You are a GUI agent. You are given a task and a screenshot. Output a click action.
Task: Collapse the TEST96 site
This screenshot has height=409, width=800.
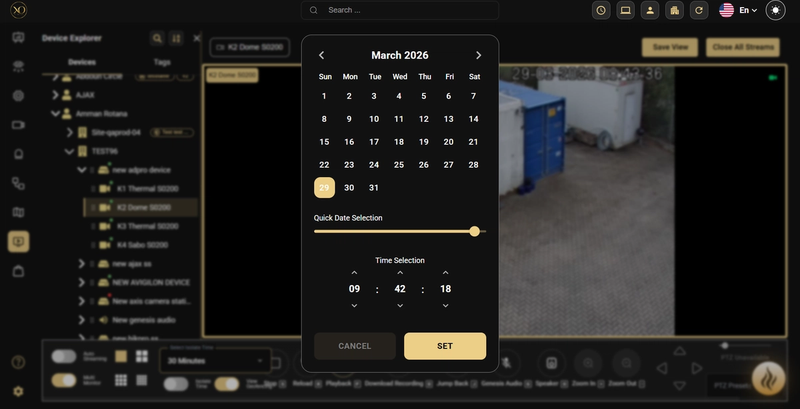[x=70, y=151]
